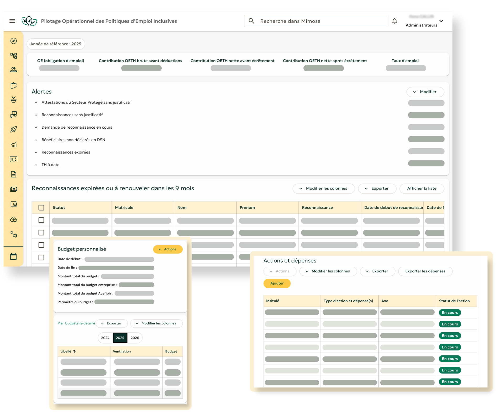Open the Actions dropdown in Budget personnalisé
The width and height of the screenshot is (504, 420).
tap(168, 249)
